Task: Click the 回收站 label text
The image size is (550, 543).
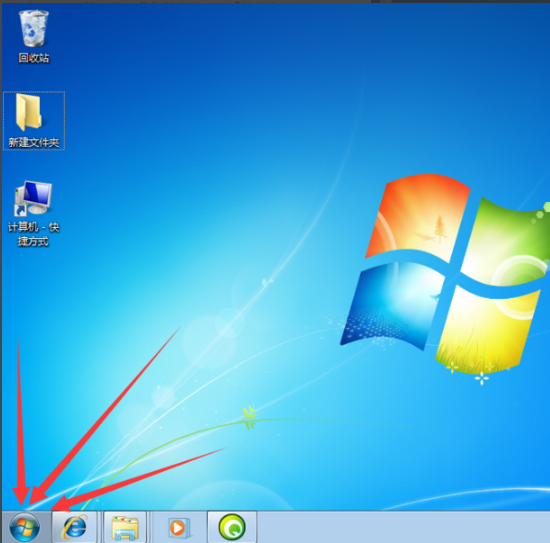Action: [34, 58]
